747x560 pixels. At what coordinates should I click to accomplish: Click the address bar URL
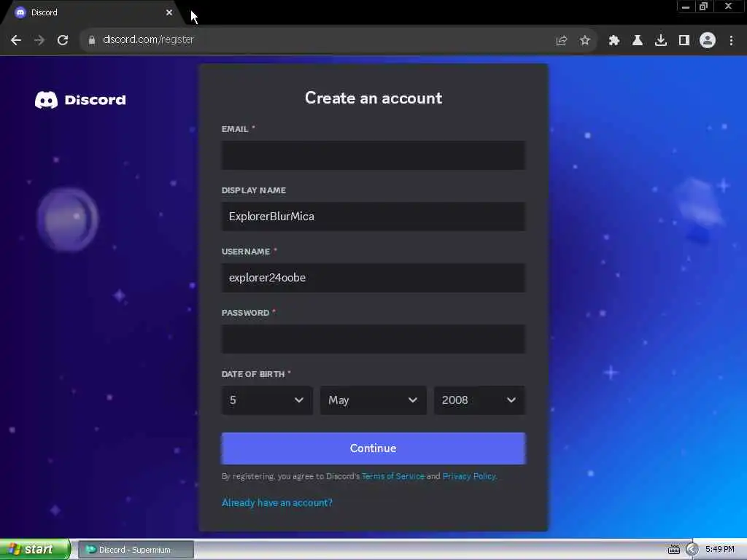pos(148,40)
